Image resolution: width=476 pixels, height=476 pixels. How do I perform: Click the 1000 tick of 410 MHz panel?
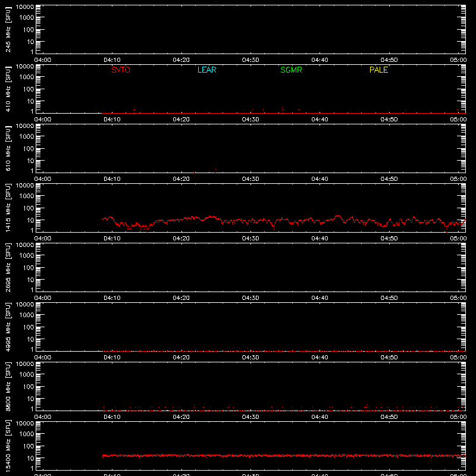point(27,77)
